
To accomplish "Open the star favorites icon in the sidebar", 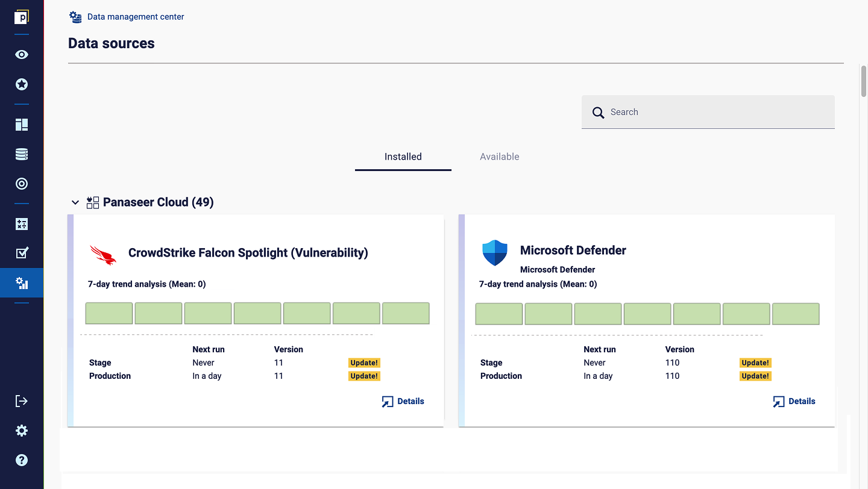I will click(22, 84).
